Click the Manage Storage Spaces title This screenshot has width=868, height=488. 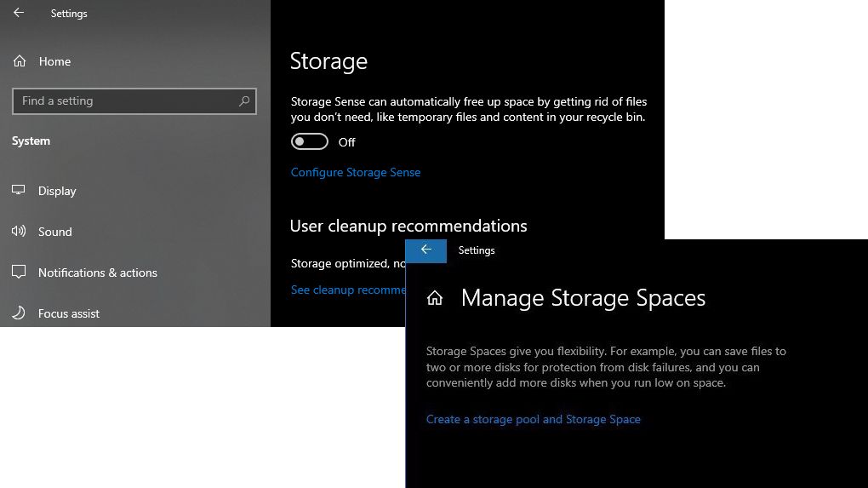[584, 298]
